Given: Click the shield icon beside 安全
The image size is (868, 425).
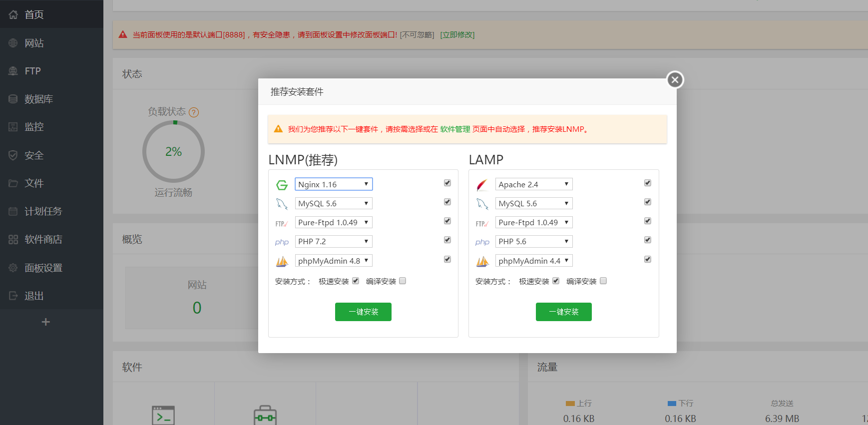Looking at the screenshot, I should coord(13,155).
